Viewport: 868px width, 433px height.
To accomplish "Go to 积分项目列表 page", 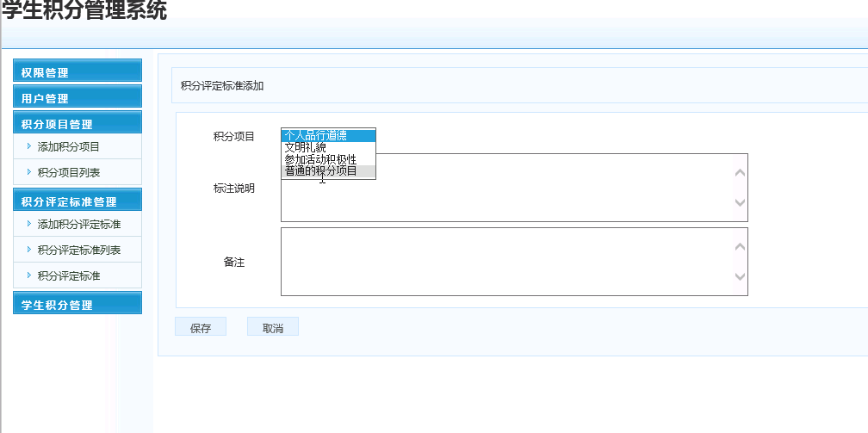I will pos(69,173).
